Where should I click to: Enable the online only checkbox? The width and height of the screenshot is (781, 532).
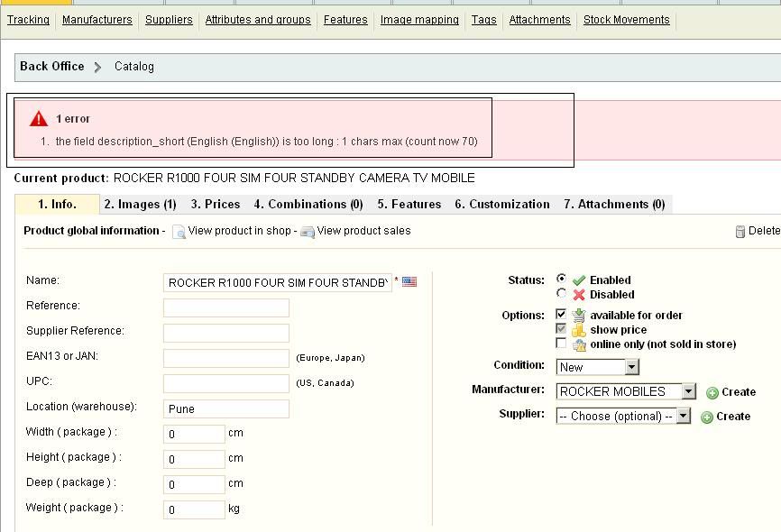[x=561, y=344]
